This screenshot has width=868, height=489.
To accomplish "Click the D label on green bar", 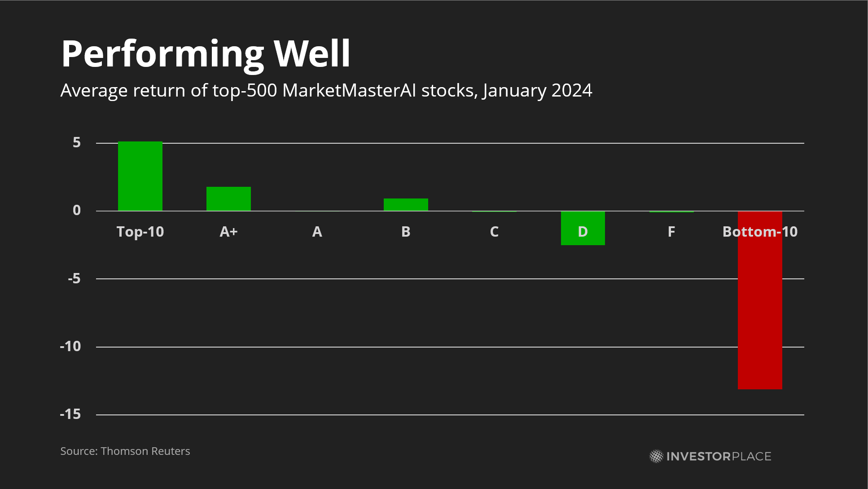I will [x=583, y=232].
